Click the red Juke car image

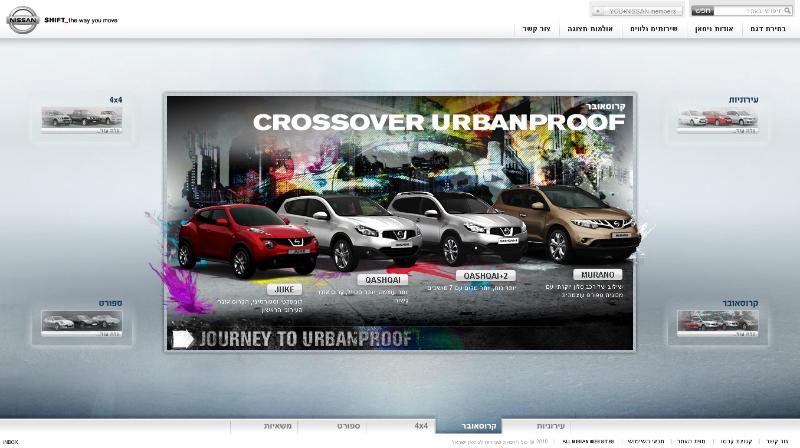point(248,241)
